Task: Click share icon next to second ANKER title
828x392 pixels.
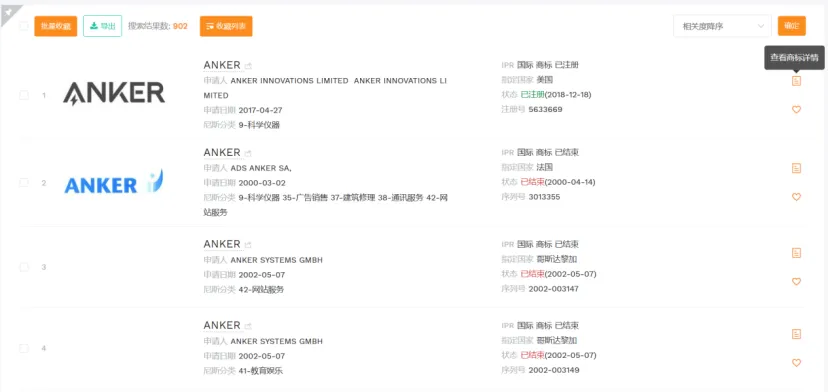Action: point(248,153)
